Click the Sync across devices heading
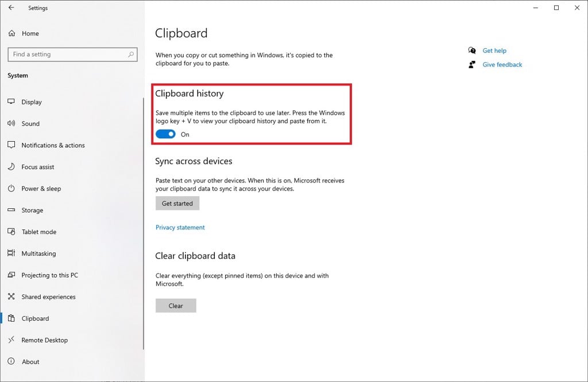This screenshot has width=588, height=382. pyautogui.click(x=194, y=161)
